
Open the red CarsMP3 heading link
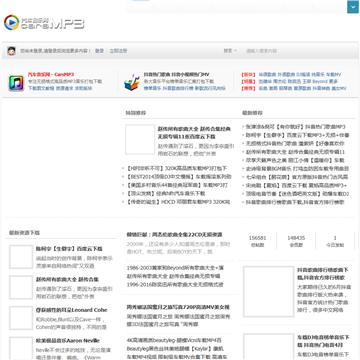pos(51,74)
